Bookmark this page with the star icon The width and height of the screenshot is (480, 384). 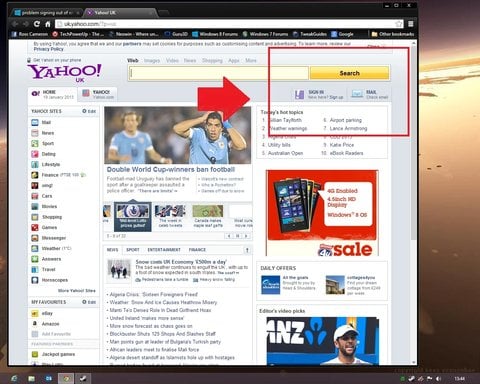(x=399, y=24)
